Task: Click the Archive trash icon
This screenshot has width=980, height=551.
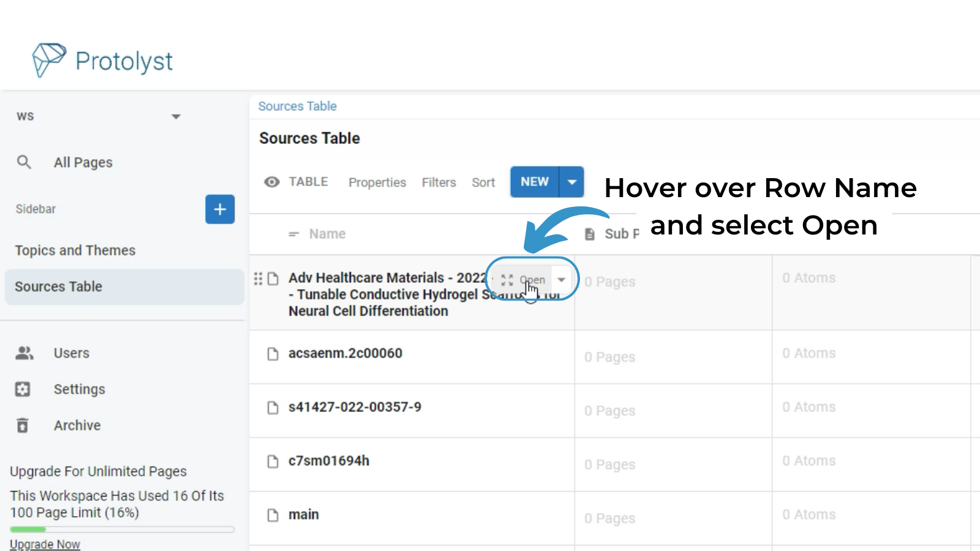Action: click(23, 425)
